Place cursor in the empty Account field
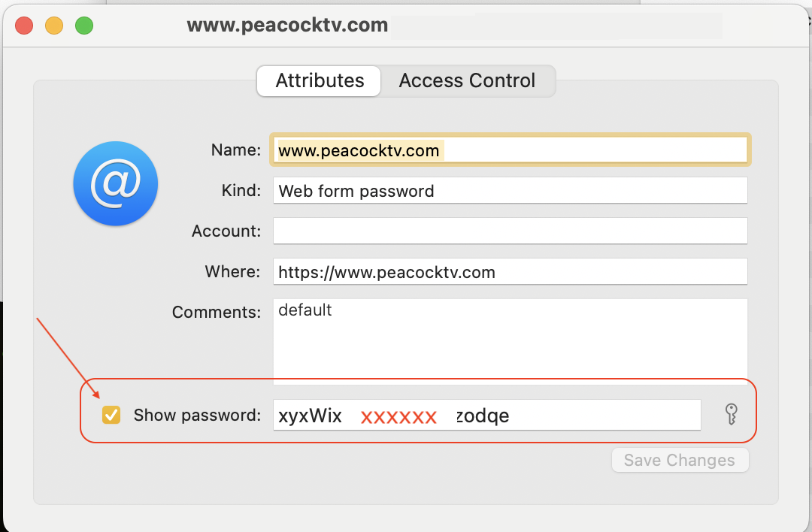 coord(510,231)
